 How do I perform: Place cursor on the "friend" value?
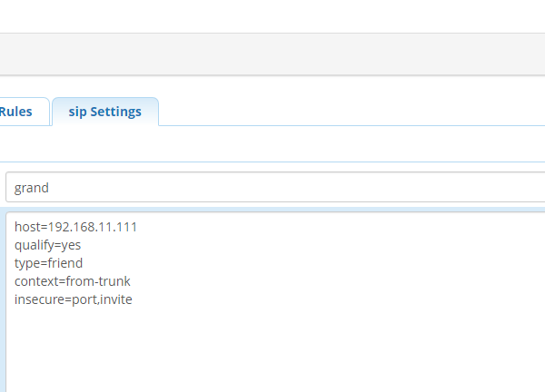(x=65, y=263)
